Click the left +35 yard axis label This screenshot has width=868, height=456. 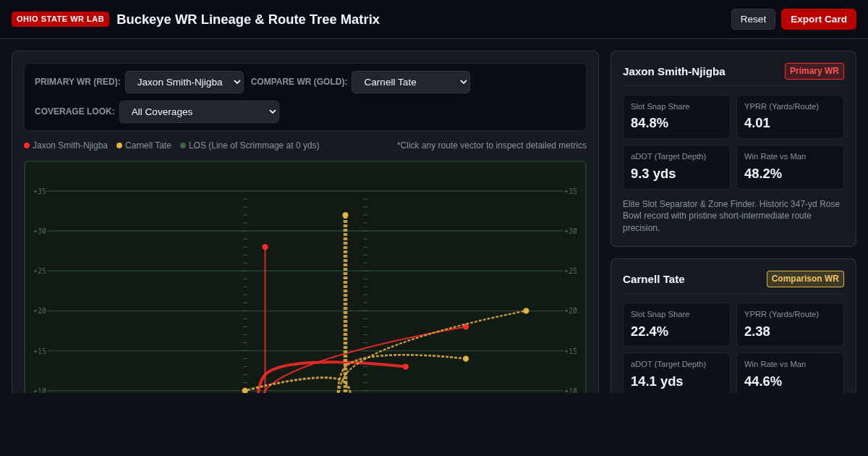[x=40, y=191]
